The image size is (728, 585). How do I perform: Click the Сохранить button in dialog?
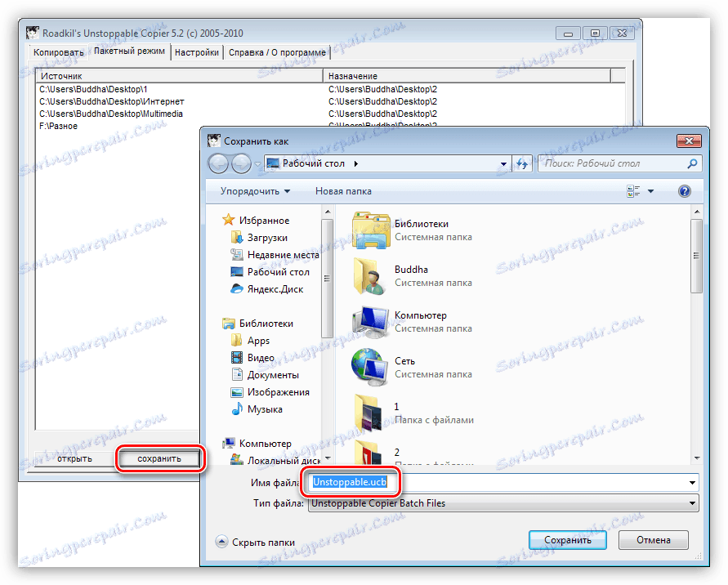coord(567,540)
